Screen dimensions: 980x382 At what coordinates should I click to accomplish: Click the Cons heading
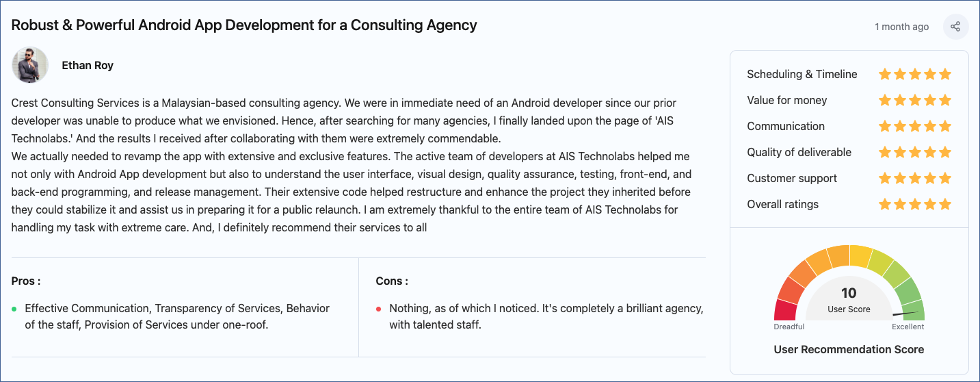coord(392,281)
